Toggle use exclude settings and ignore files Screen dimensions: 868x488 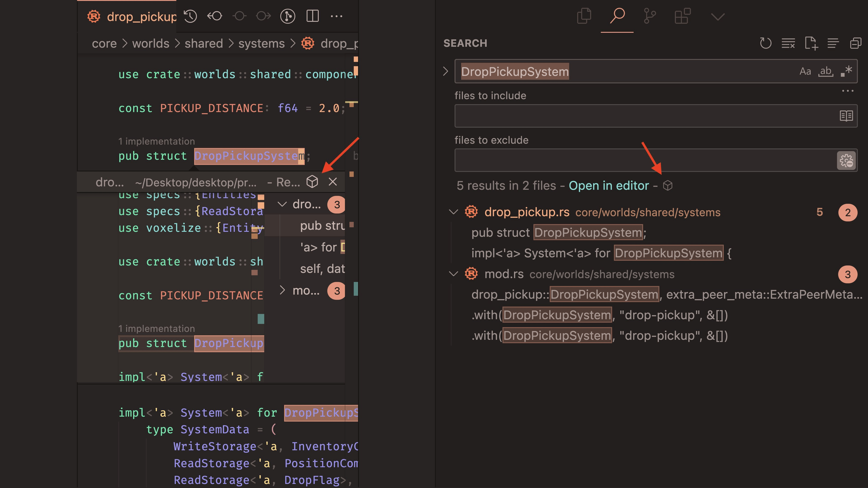847,161
